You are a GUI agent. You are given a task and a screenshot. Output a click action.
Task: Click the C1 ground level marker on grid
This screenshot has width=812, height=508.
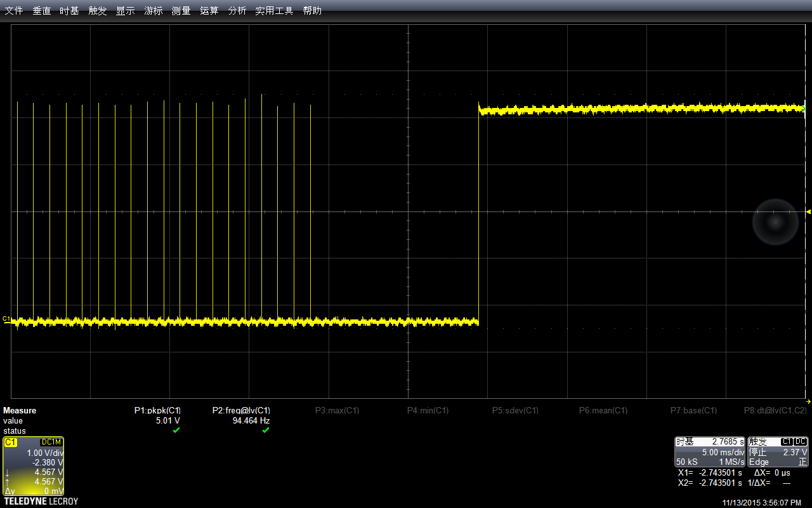pyautogui.click(x=6, y=319)
